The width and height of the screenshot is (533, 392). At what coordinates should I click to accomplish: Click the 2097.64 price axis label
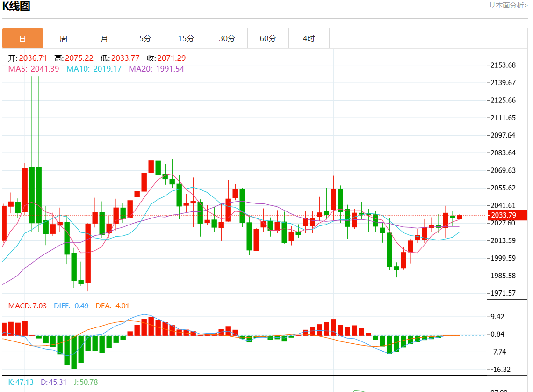tap(503, 135)
